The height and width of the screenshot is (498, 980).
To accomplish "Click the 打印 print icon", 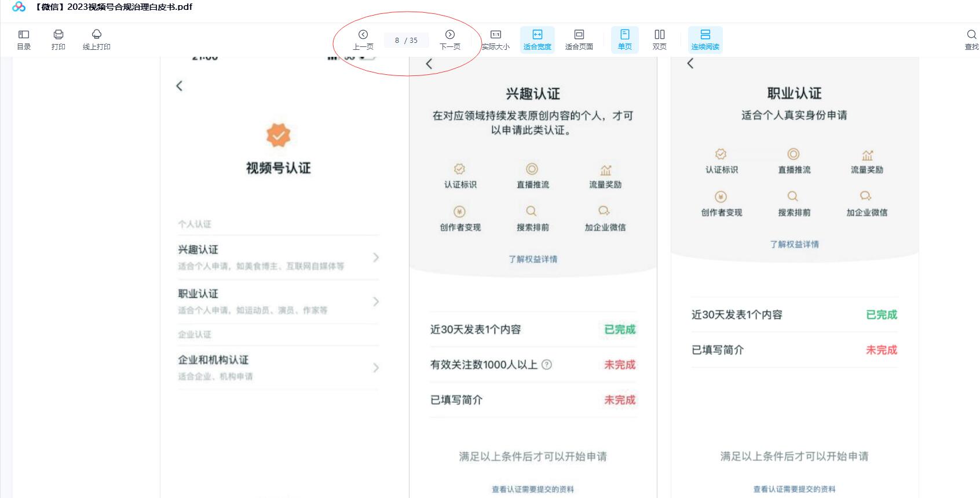I will 58,39.
